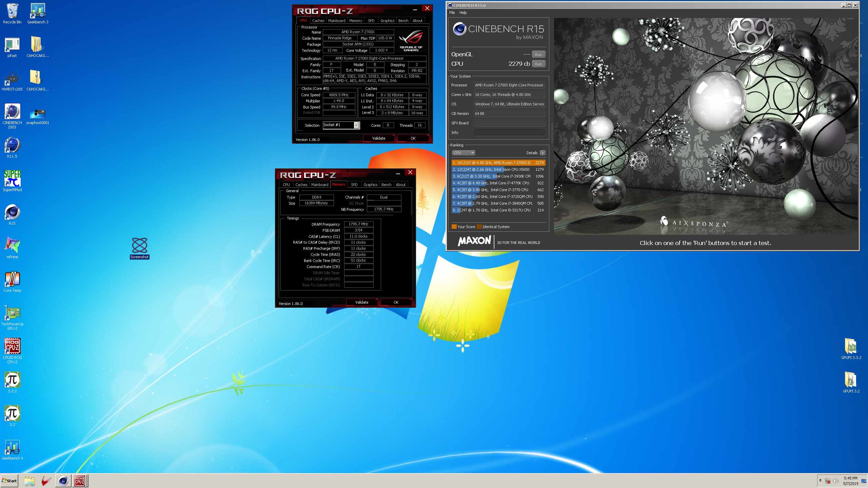Click the Windows Explorer taskbar icon
Screen dimensions: 868x488
click(29, 481)
